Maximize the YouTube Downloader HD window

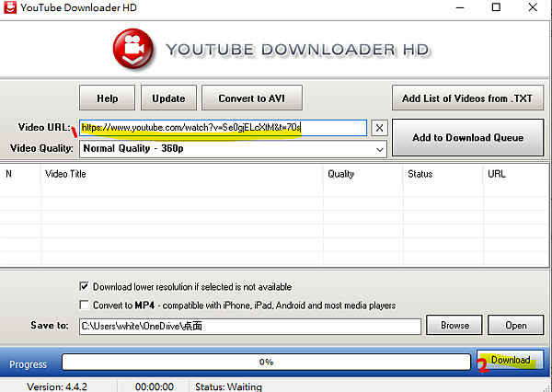click(x=496, y=7)
